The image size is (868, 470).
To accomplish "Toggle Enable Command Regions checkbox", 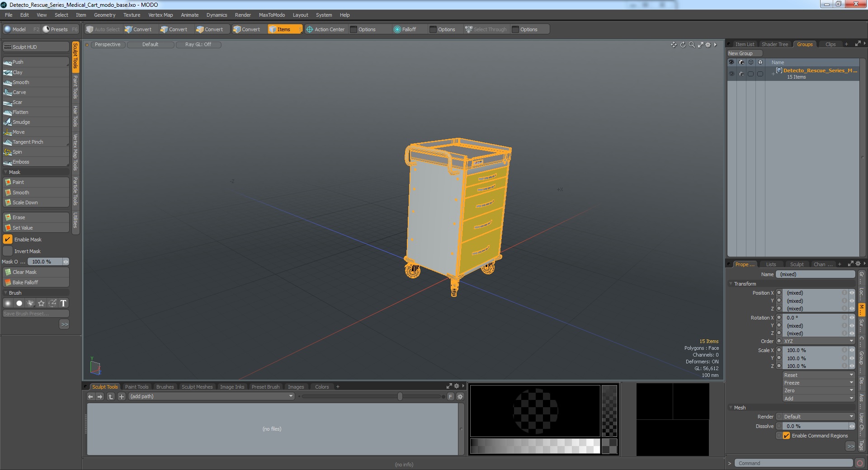I will coord(787,436).
